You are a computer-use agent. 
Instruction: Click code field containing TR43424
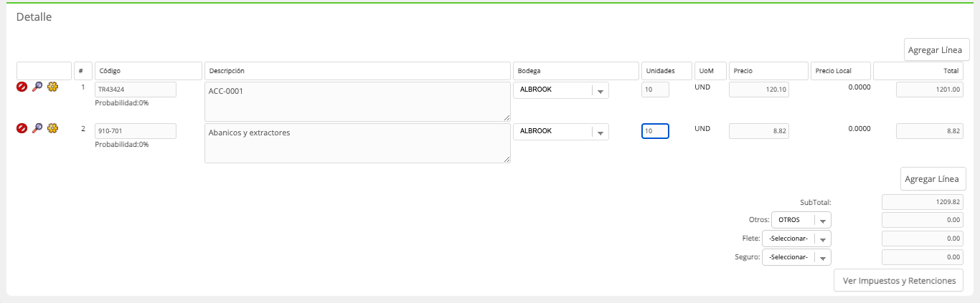[x=136, y=90]
